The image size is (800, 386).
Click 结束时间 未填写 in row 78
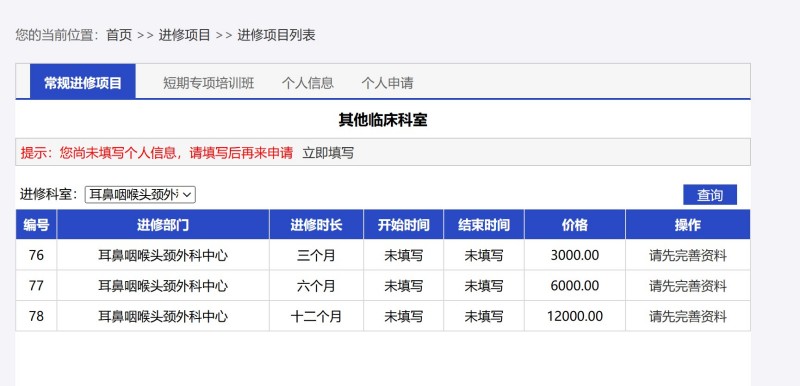point(484,316)
